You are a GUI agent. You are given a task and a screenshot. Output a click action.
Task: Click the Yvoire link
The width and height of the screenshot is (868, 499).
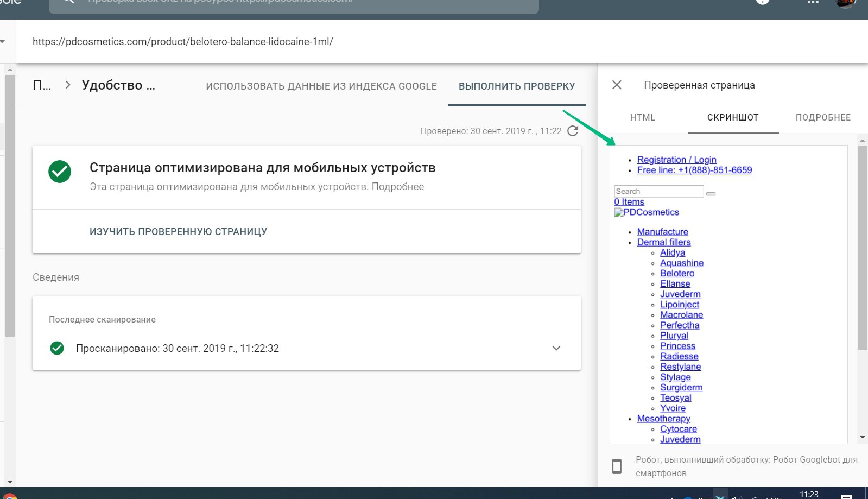[x=673, y=408]
